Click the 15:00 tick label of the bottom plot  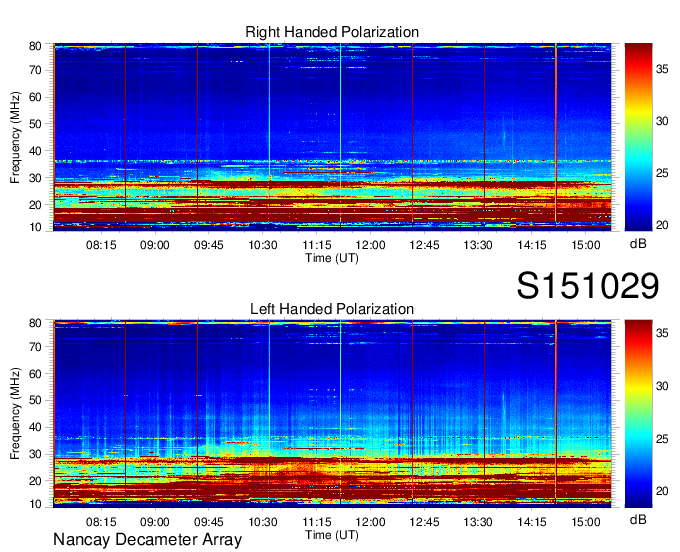coord(586,522)
